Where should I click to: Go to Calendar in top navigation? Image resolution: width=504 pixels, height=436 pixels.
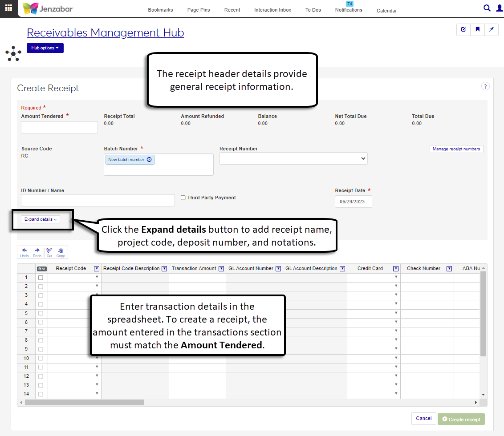(x=386, y=11)
